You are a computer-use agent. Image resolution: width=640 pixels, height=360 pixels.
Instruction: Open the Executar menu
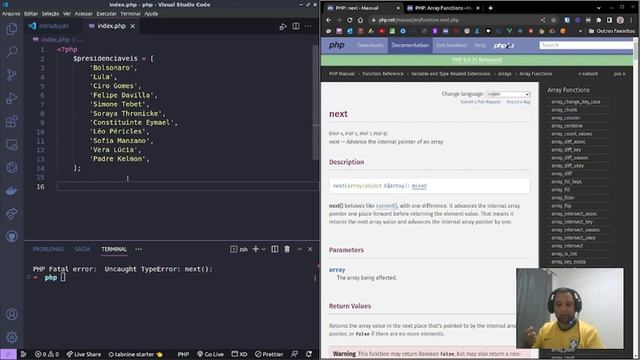(x=107, y=13)
